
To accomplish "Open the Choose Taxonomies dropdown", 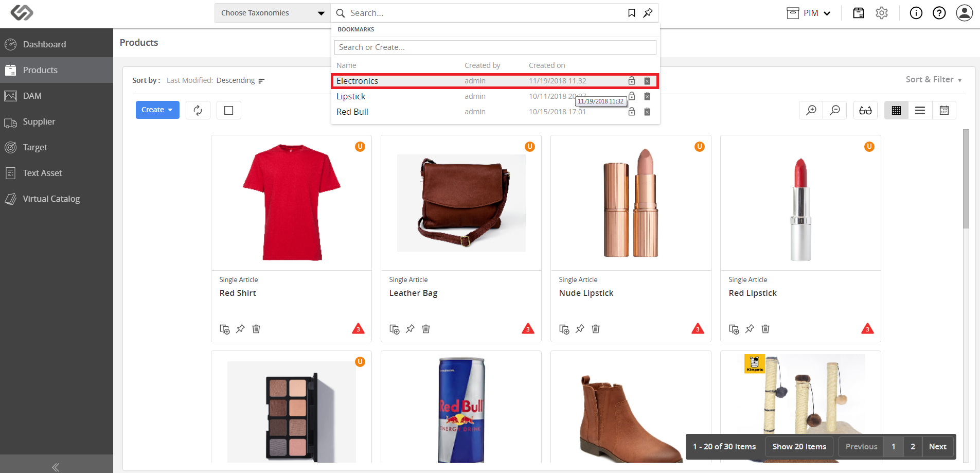I will coord(273,13).
